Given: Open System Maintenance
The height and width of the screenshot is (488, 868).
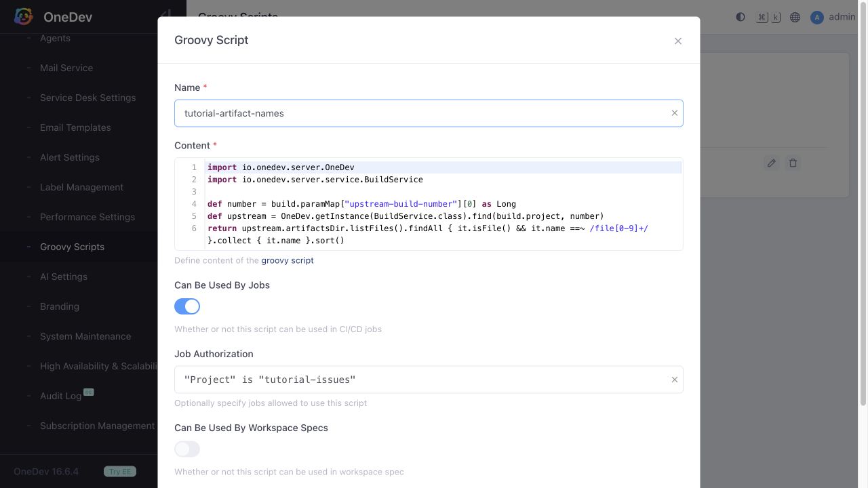Looking at the screenshot, I should pos(85,336).
